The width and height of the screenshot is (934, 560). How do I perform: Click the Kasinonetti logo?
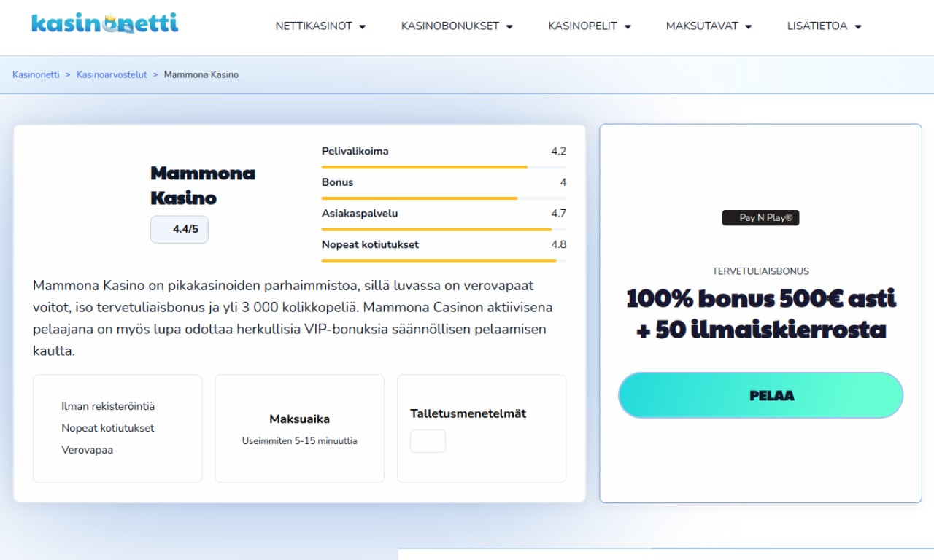tap(105, 23)
